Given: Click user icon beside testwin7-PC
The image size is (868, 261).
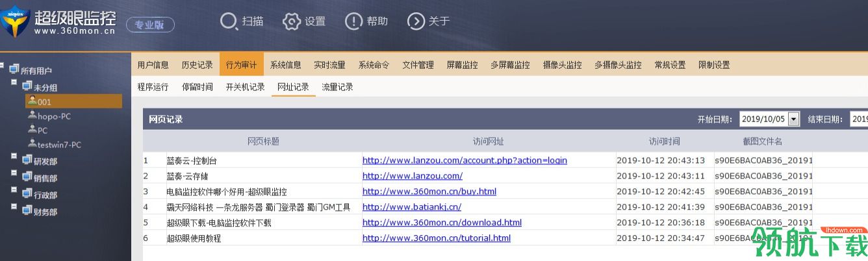Looking at the screenshot, I should 32,143.
